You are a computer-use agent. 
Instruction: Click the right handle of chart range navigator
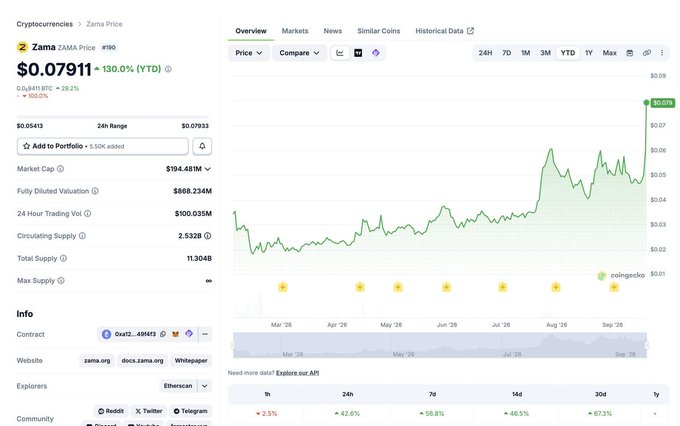[x=647, y=345]
